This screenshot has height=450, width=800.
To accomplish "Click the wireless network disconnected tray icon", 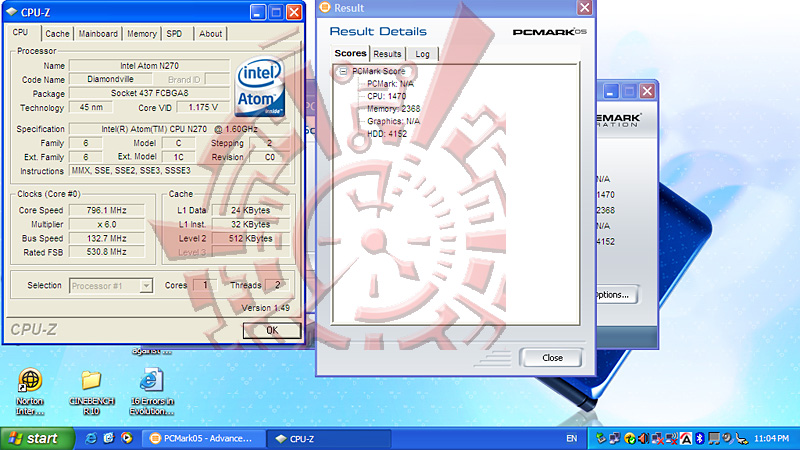I will 672,438.
